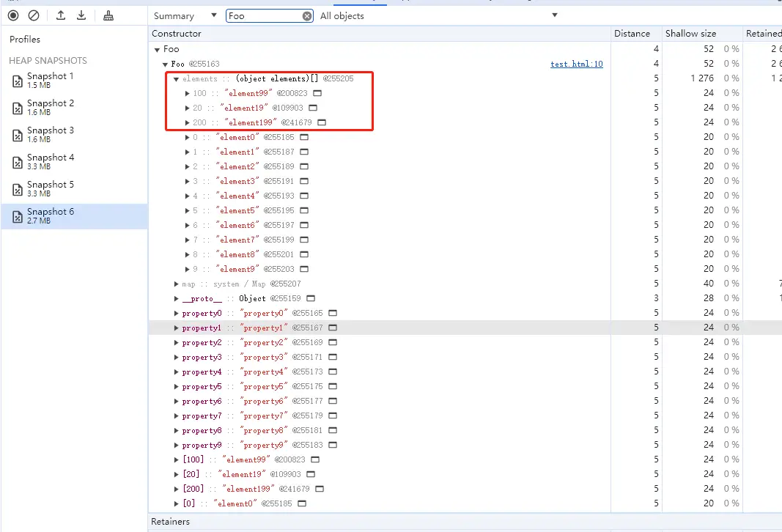The width and height of the screenshot is (782, 532).
Task: Open the All objects filter dropdown
Action: (438, 15)
